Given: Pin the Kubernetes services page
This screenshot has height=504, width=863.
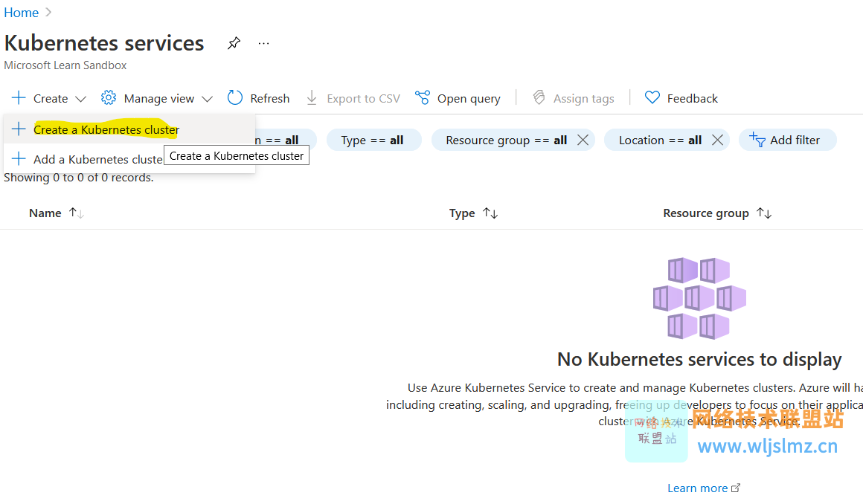Looking at the screenshot, I should click(x=234, y=43).
